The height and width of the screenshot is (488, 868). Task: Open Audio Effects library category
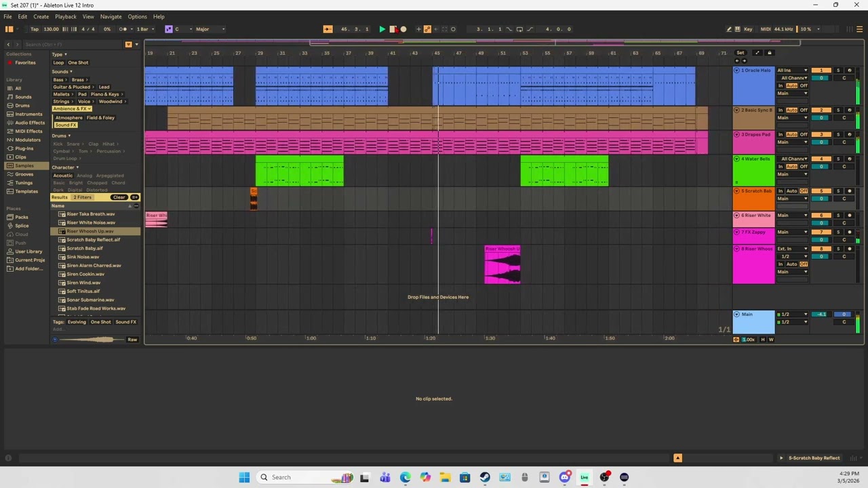30,123
